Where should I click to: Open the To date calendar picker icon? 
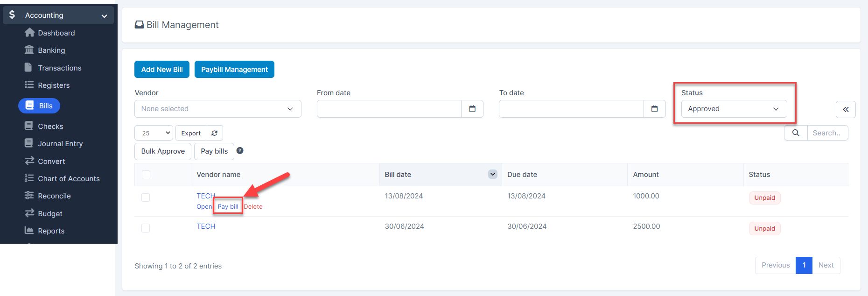click(654, 109)
